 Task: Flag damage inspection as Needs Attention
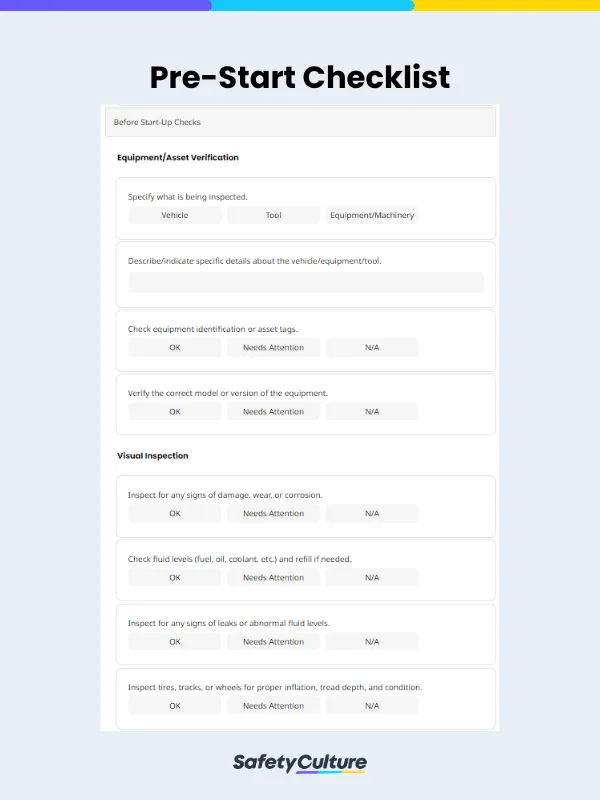(272, 513)
